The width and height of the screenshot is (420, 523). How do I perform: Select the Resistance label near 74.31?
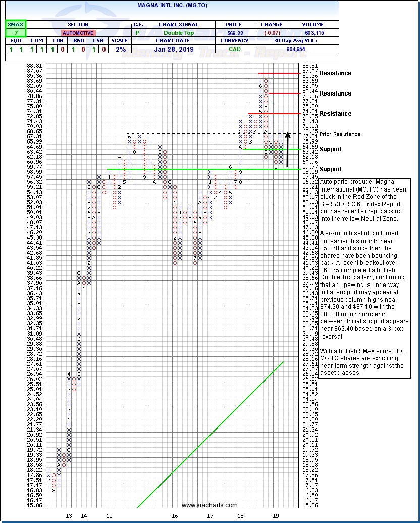click(335, 114)
